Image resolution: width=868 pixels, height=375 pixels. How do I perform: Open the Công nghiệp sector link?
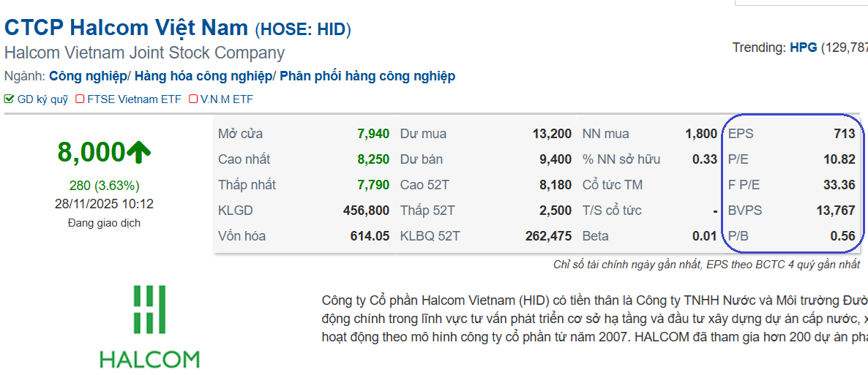click(88, 76)
